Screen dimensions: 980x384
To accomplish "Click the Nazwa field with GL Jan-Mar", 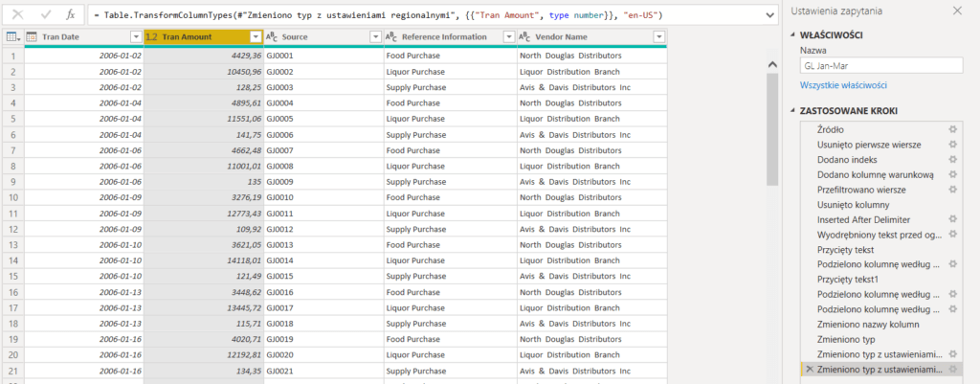I will [880, 65].
